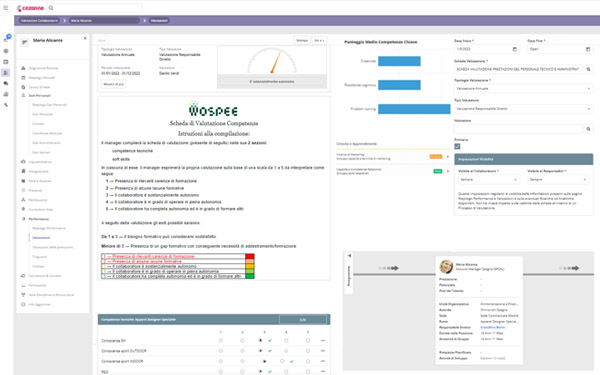The image size is (600, 375).
Task: Click the red color cell in the legend table
Action: [249, 256]
